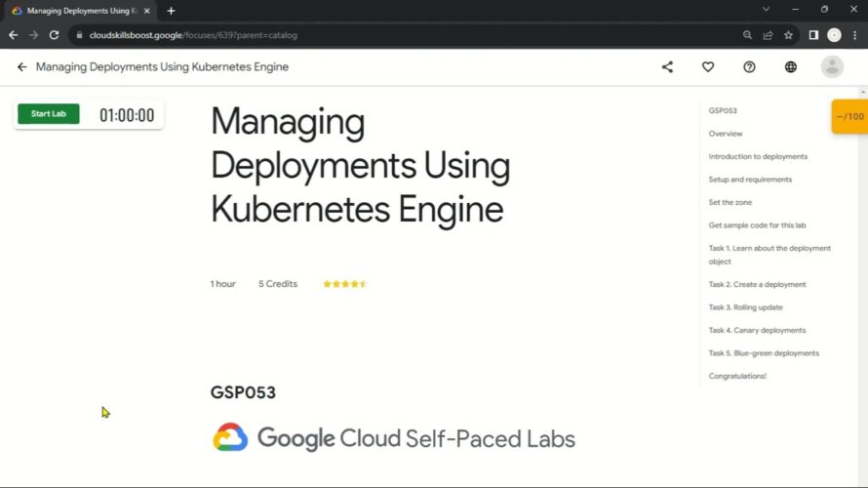
Task: Go to Setup and requirements section
Action: [x=750, y=180]
